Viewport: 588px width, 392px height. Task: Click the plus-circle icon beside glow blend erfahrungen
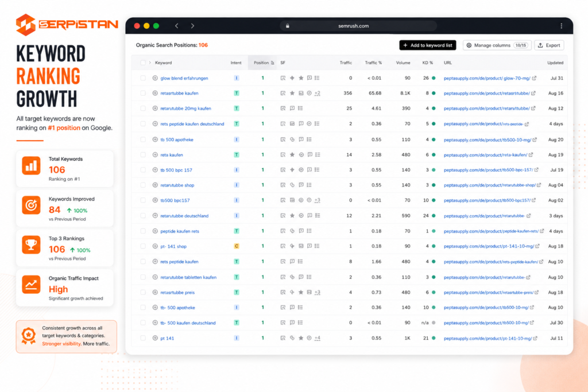point(155,78)
